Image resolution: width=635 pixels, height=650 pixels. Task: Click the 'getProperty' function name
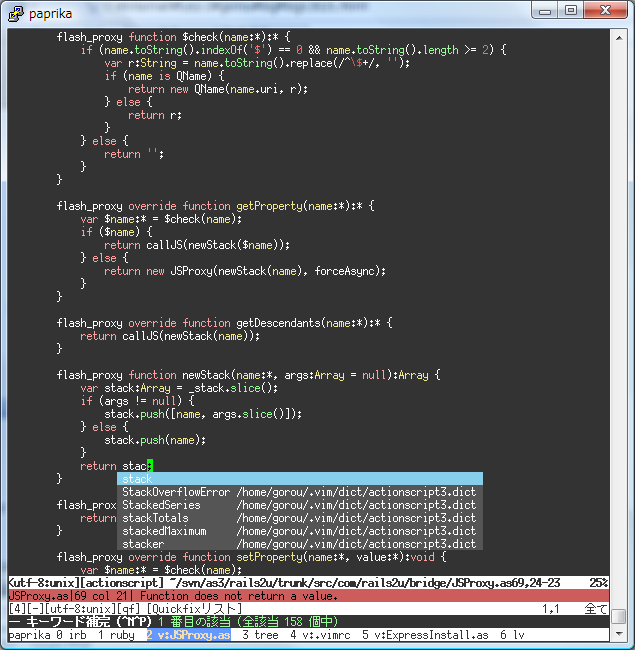(x=269, y=206)
